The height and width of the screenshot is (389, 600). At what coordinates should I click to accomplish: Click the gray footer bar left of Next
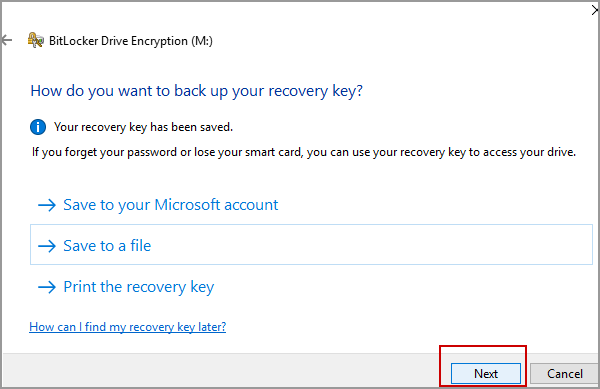click(221, 370)
